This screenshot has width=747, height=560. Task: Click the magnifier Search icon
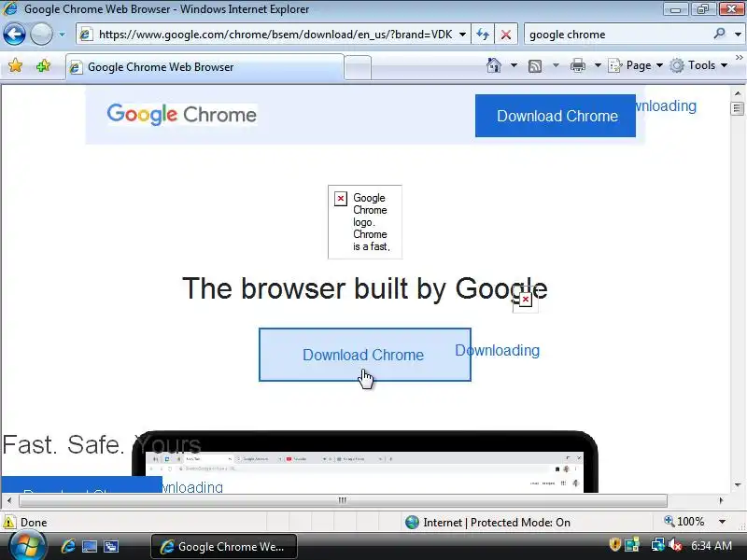(719, 34)
